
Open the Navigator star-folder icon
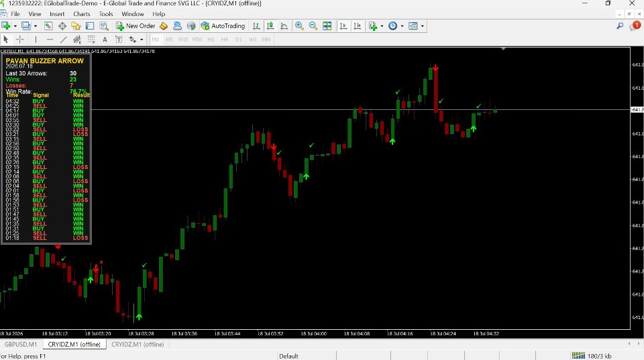point(76,26)
